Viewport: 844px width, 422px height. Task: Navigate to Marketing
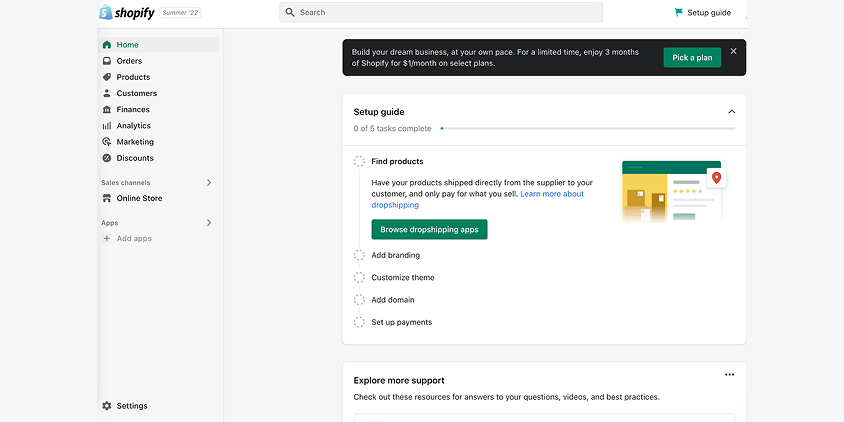click(158, 142)
